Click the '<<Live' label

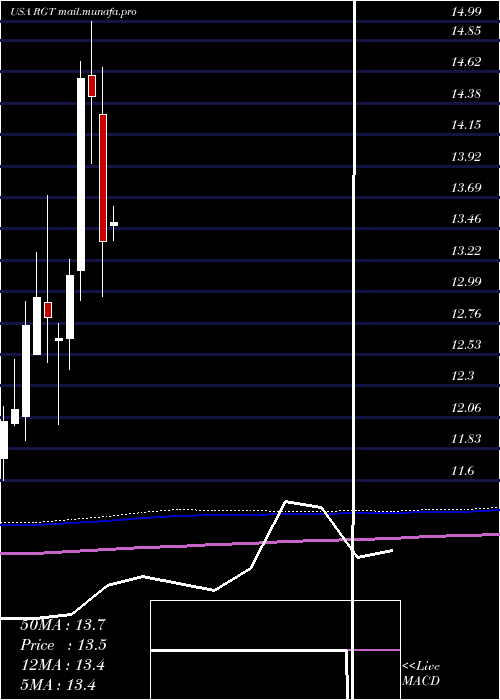pos(421,667)
